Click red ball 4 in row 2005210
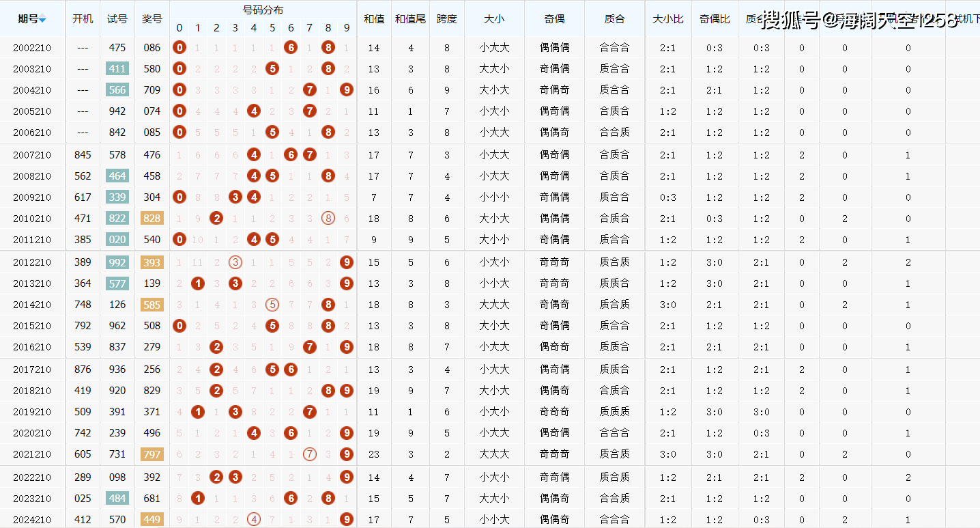980x528 pixels. pyautogui.click(x=254, y=111)
